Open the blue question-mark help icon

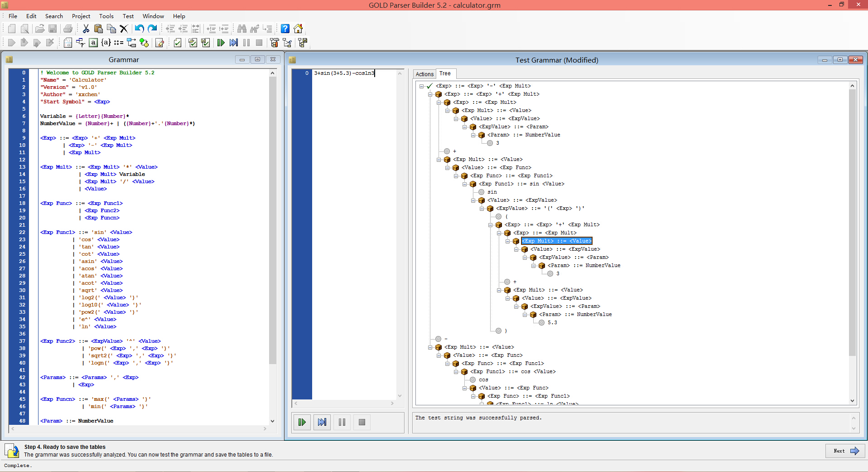tap(285, 29)
